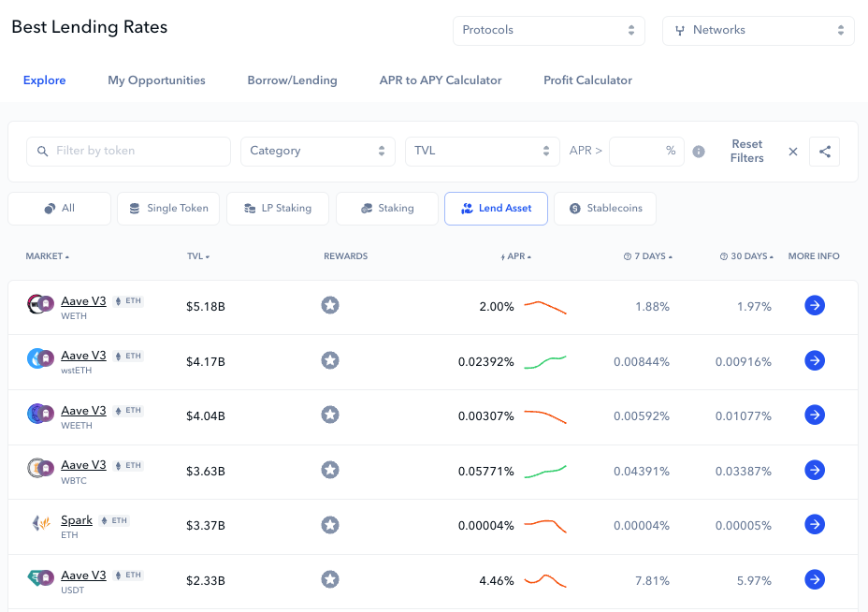Focus the APR percent input field
Viewport: 868px width, 612px height.
(x=646, y=152)
